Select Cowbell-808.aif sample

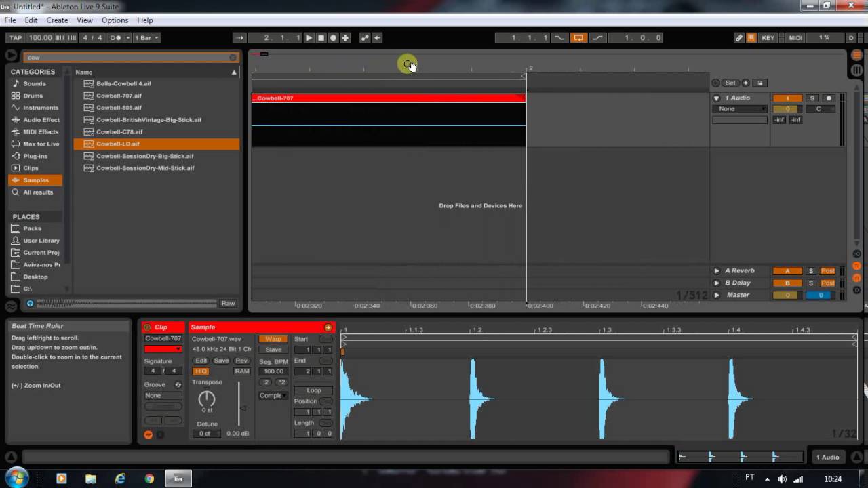pyautogui.click(x=119, y=108)
